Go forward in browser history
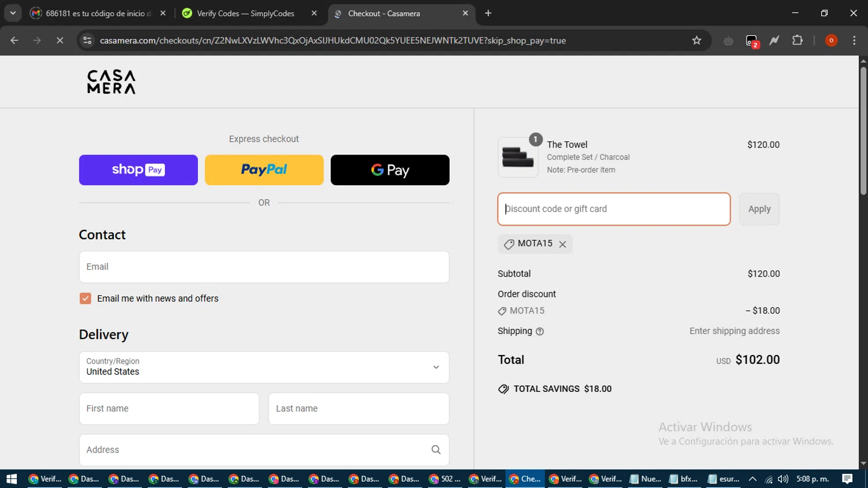The height and width of the screenshot is (488, 868). click(37, 41)
